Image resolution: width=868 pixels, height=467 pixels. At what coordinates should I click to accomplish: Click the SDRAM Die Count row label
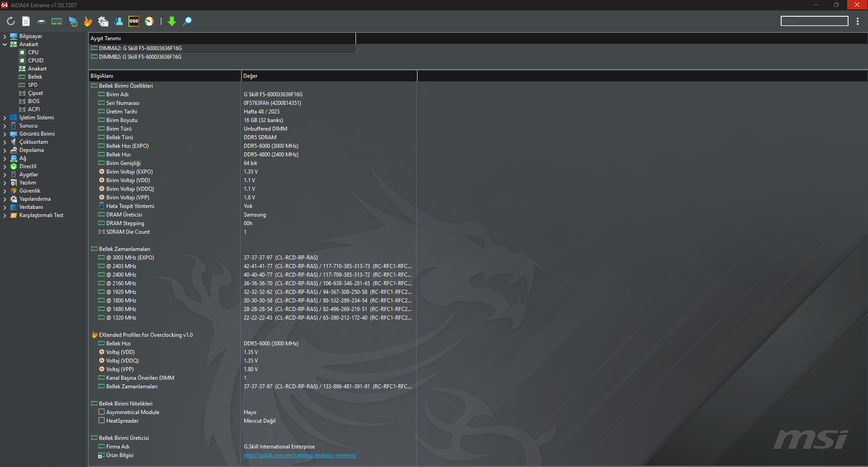[128, 232]
